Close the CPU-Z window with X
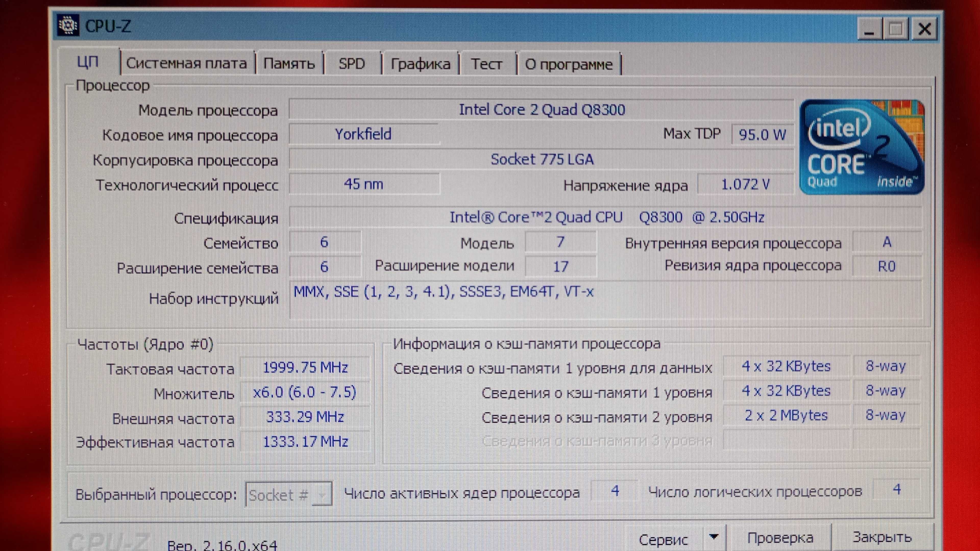The image size is (980, 551). coord(924,29)
